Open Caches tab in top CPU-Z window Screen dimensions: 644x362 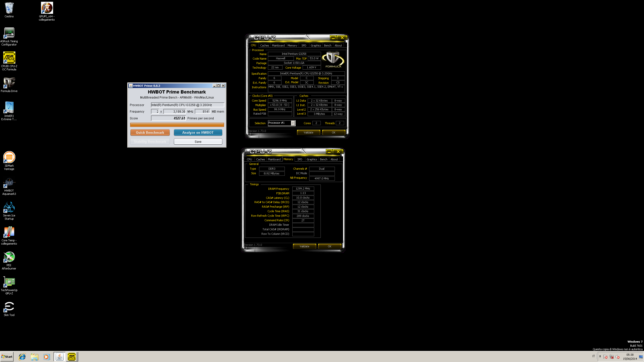point(264,46)
